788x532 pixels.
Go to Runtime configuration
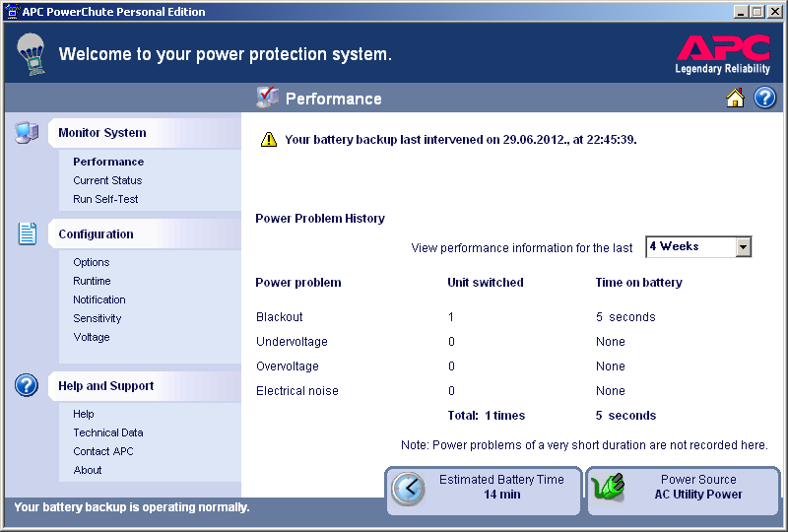coord(92,281)
